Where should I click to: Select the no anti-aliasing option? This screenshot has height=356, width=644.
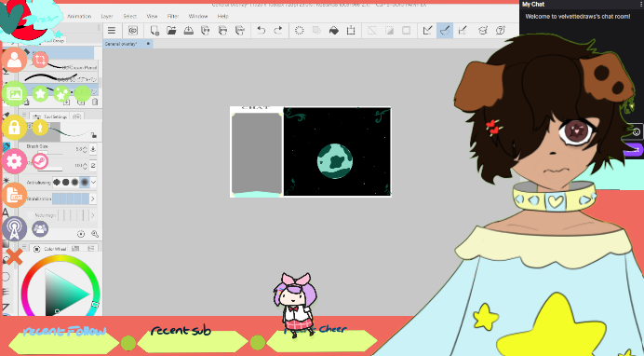pos(57,182)
